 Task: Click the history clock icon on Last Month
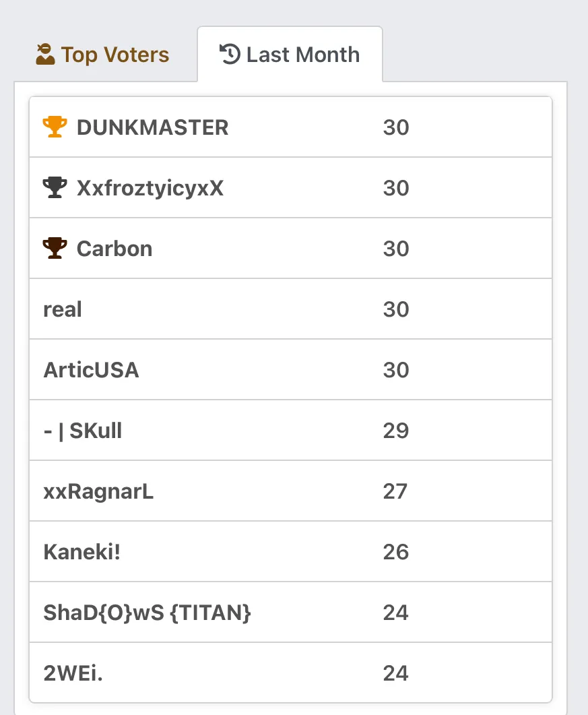click(x=230, y=54)
